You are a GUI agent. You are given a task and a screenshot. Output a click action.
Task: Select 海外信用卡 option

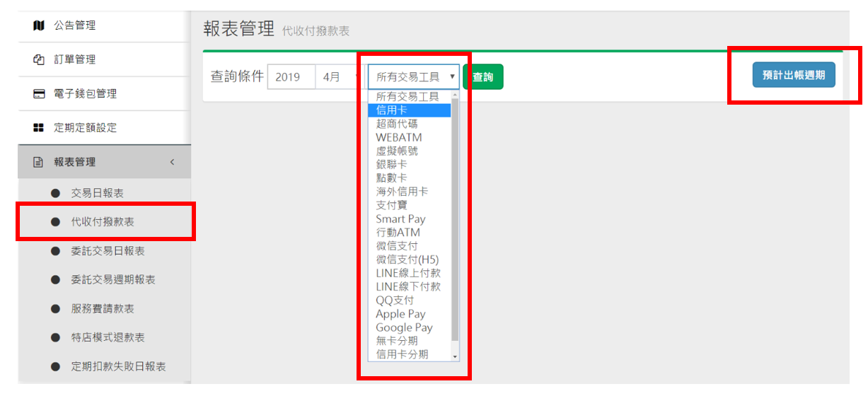[x=409, y=192]
